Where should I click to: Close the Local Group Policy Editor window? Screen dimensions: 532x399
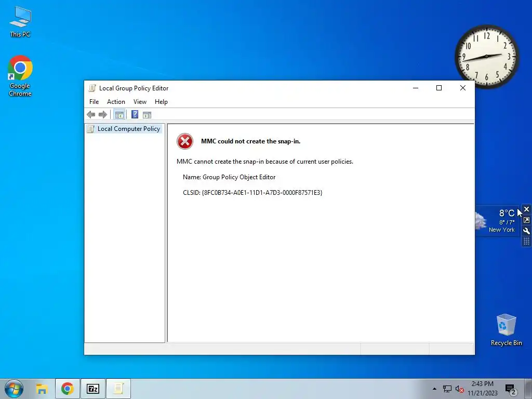pyautogui.click(x=463, y=88)
